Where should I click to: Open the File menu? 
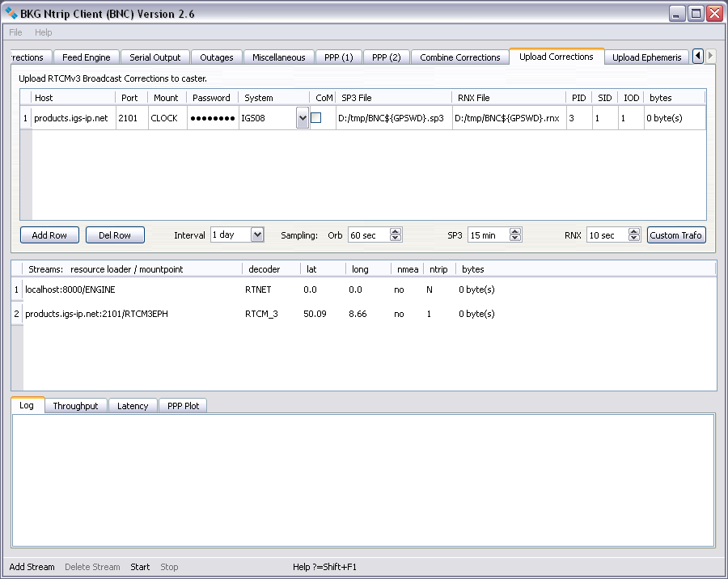pos(16,32)
